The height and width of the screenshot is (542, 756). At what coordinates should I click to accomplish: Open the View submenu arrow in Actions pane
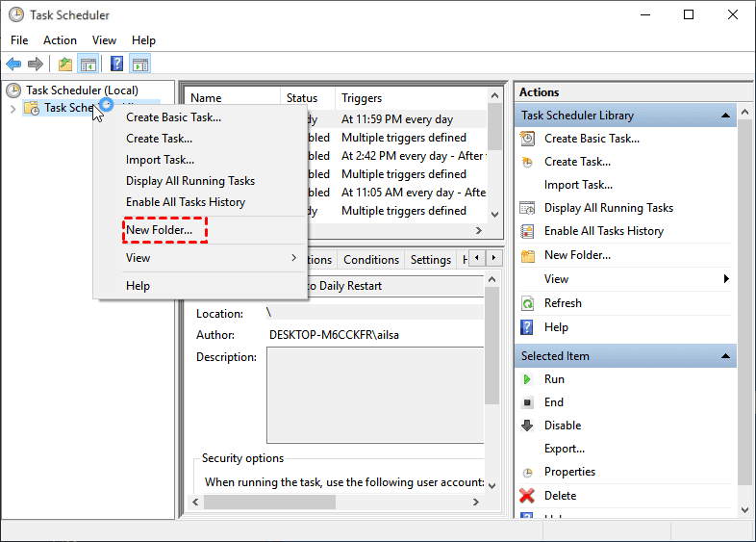point(726,279)
